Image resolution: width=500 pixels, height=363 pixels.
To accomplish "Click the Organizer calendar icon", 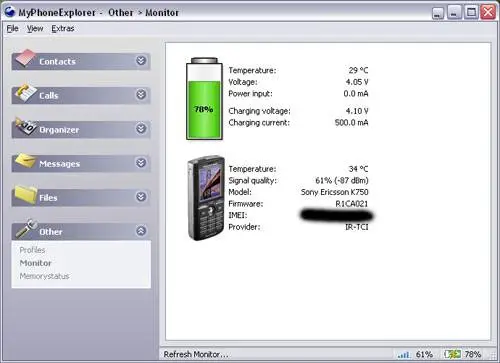I will click(25, 126).
